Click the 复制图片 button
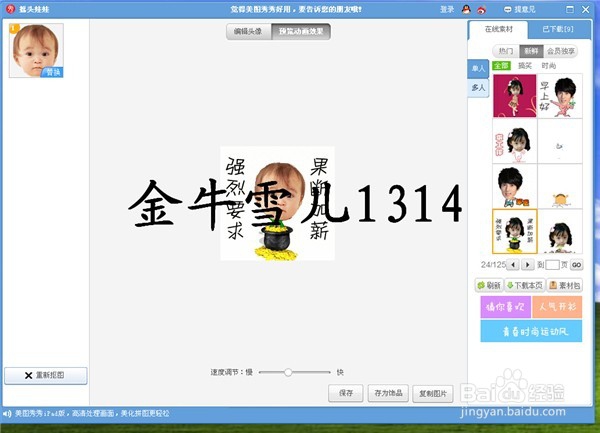Screen dimensions: 600x433 click(433, 393)
